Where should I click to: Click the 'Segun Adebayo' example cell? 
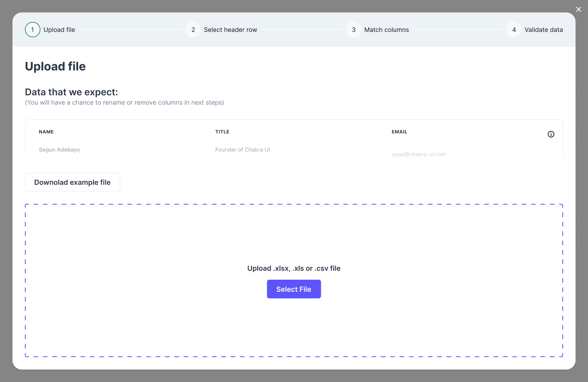(x=59, y=150)
